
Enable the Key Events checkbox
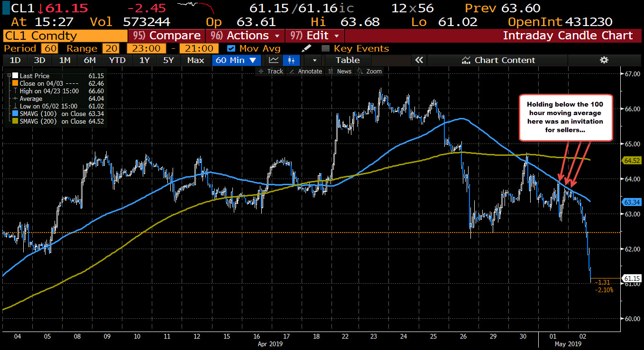(325, 48)
